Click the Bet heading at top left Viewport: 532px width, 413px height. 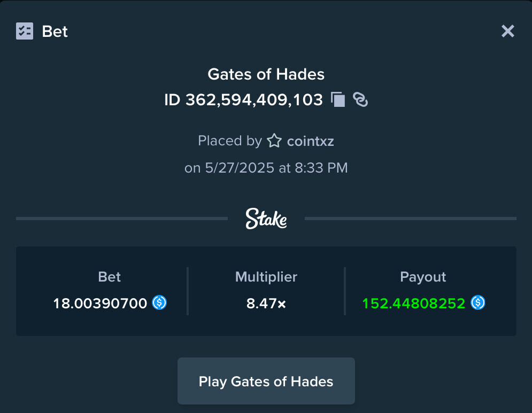click(55, 32)
